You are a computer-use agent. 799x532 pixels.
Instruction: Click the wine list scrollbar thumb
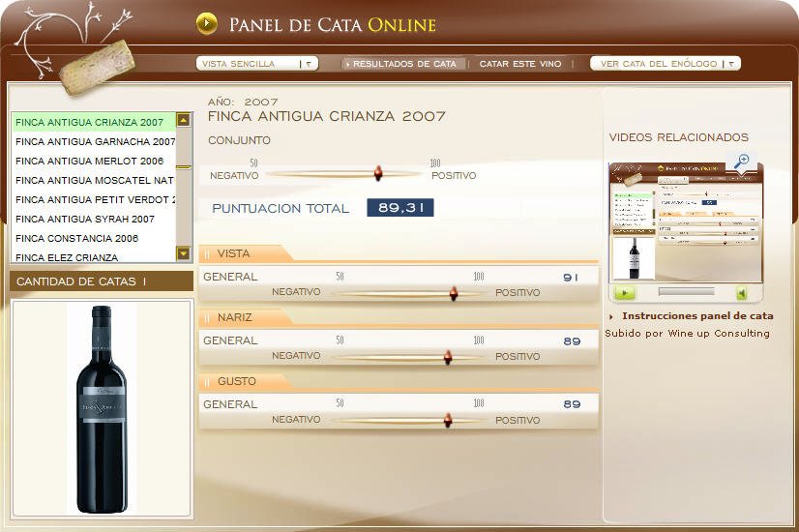click(x=184, y=167)
